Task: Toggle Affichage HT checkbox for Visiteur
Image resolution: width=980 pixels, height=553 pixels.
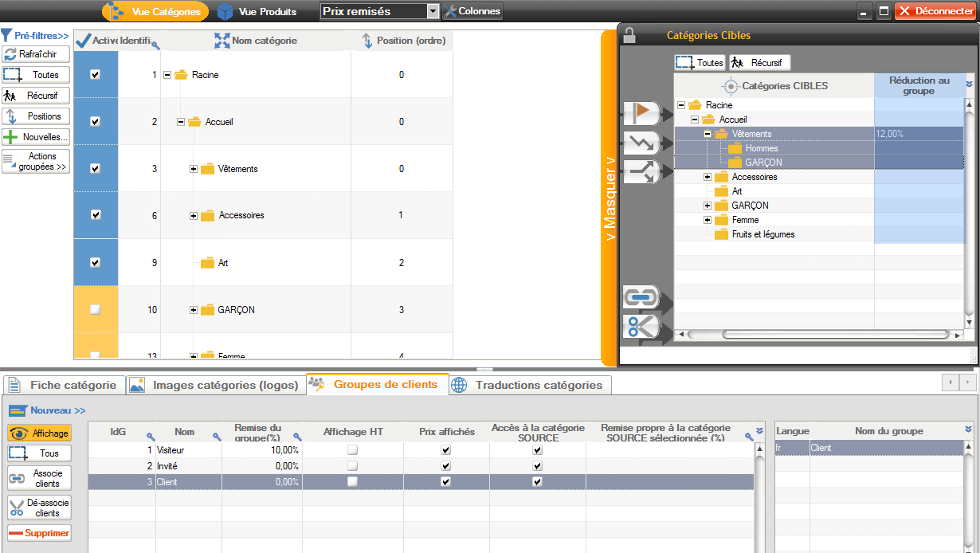Action: coord(352,450)
